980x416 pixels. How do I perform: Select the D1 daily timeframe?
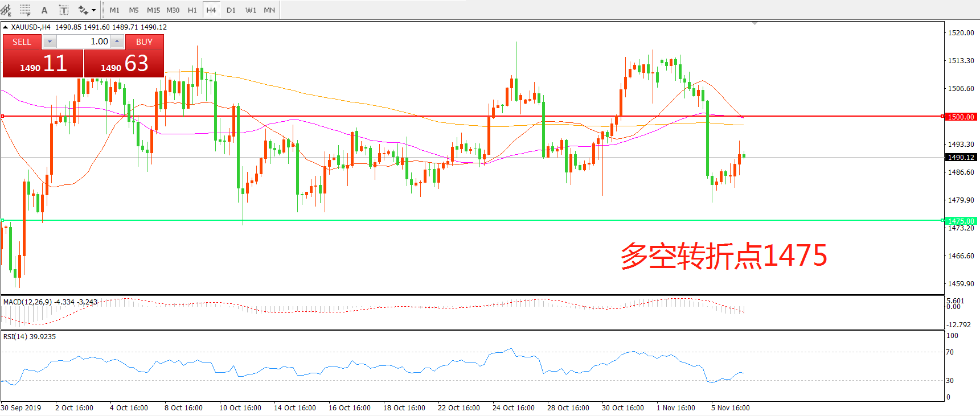click(231, 10)
